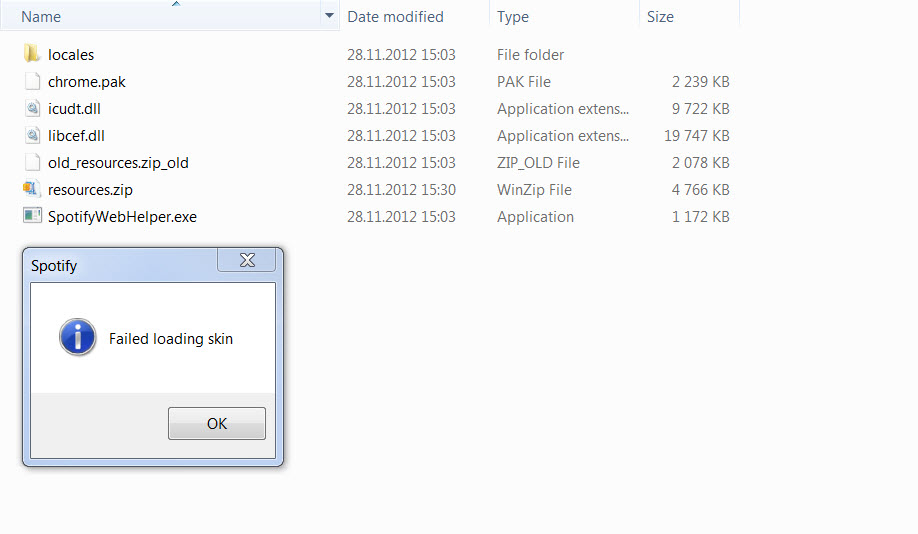Sort files by Type column header

pyautogui.click(x=513, y=17)
